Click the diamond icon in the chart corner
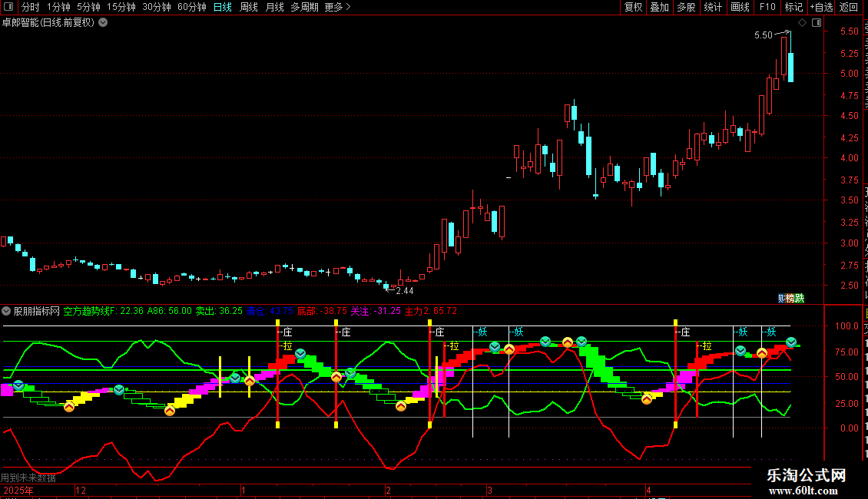The width and height of the screenshot is (868, 499). (x=802, y=23)
